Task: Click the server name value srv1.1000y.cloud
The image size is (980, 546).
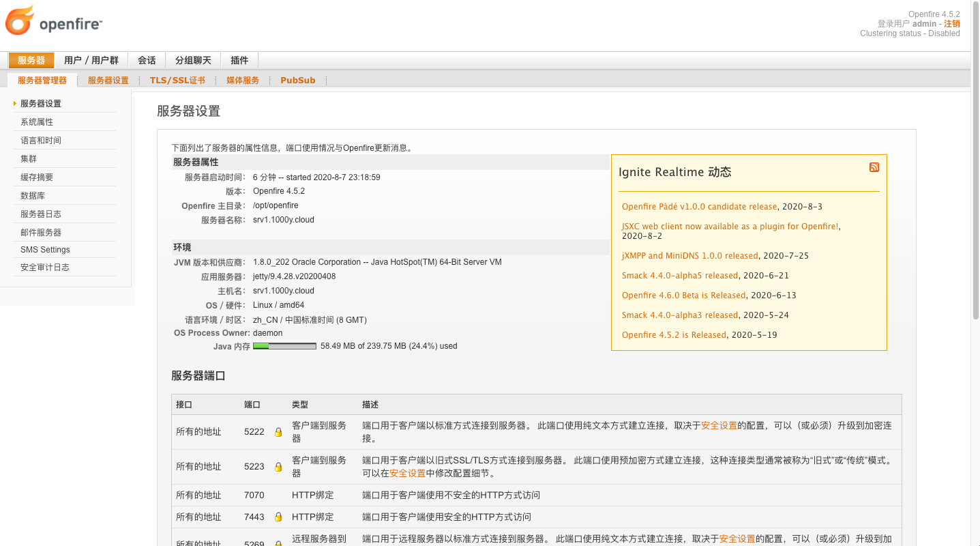Action: (x=283, y=220)
